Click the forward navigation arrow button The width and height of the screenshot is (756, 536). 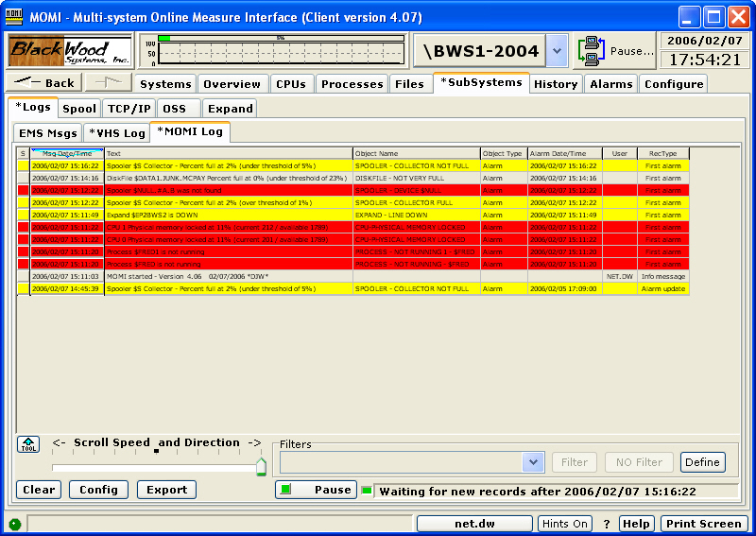pos(109,82)
